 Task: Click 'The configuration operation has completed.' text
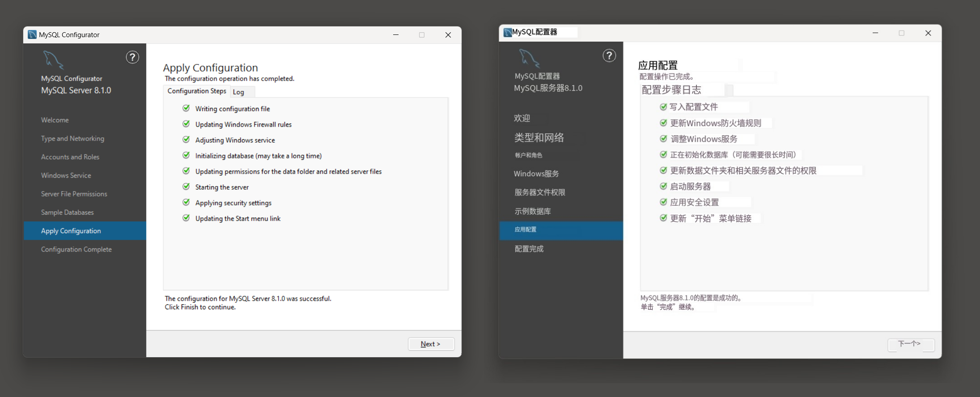click(x=229, y=79)
